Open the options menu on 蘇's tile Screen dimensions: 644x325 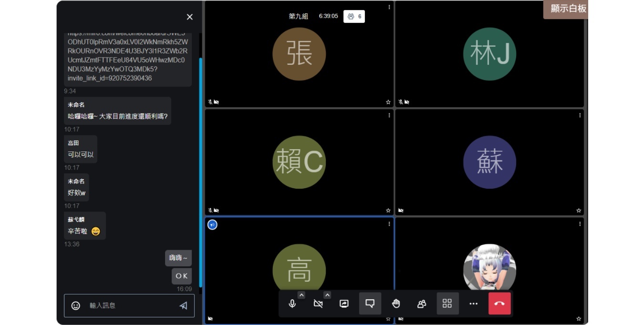pos(580,115)
